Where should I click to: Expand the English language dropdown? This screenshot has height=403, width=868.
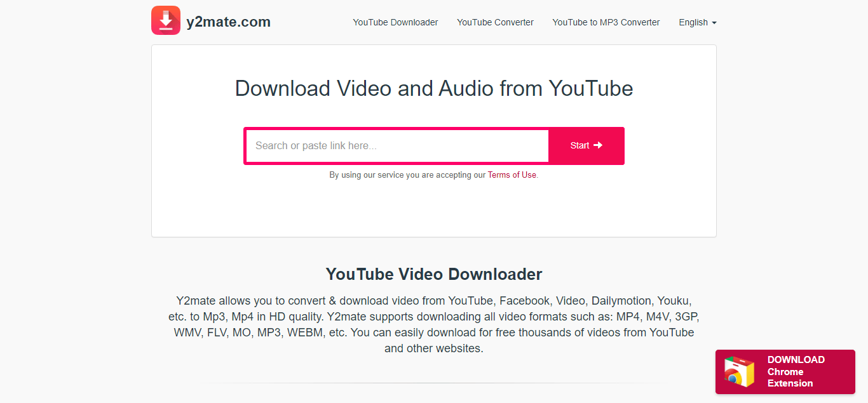(697, 22)
